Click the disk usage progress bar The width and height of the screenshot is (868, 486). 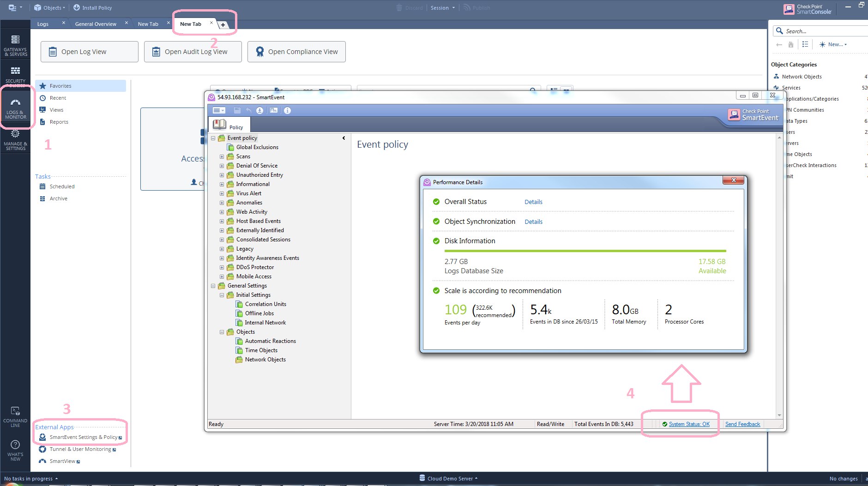(x=585, y=251)
